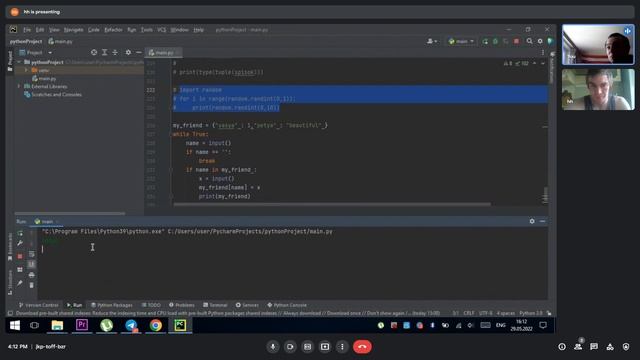This screenshot has height=360, width=640.
Task: Hide the Run panel
Action: 542,221
